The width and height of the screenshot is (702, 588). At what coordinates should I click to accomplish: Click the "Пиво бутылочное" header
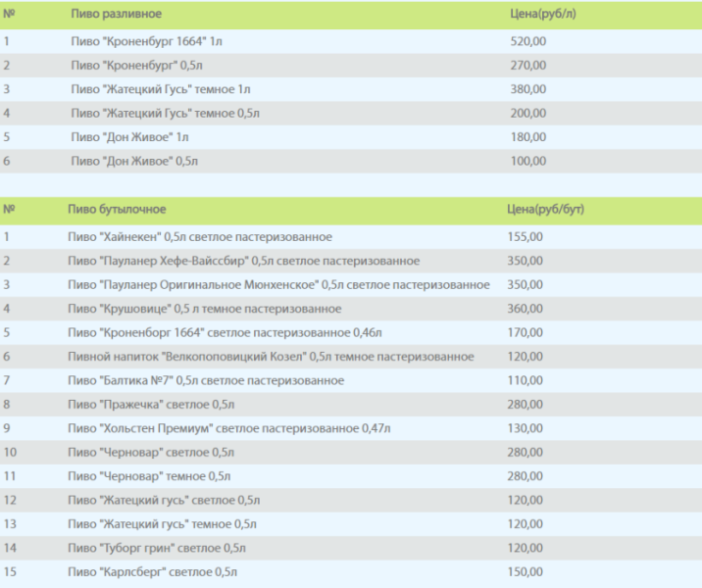(x=117, y=210)
